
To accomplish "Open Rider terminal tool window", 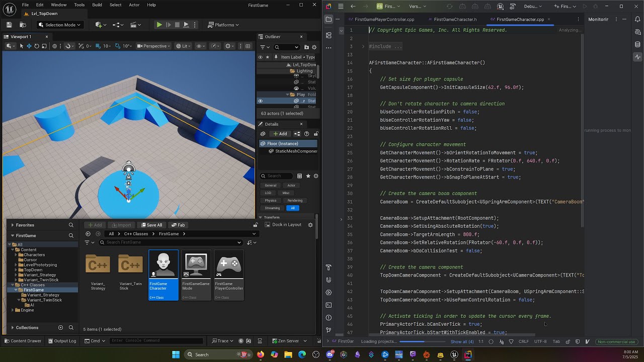I will click(329, 305).
